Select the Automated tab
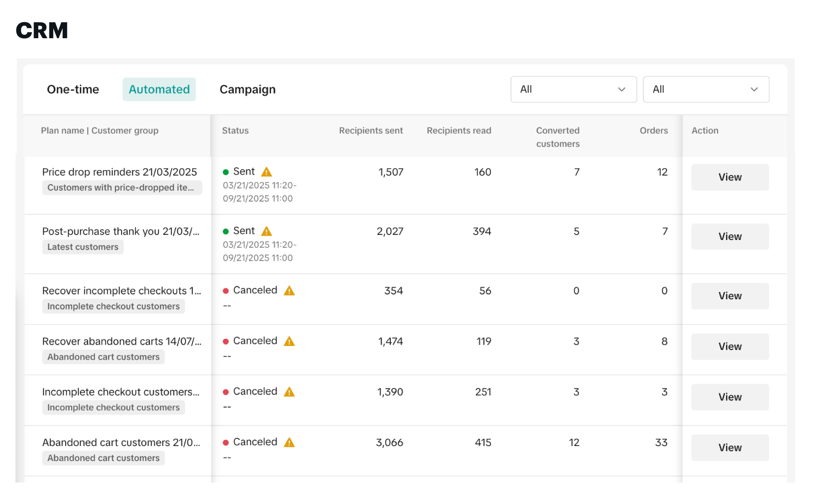The height and width of the screenshot is (504, 815). pos(159,89)
